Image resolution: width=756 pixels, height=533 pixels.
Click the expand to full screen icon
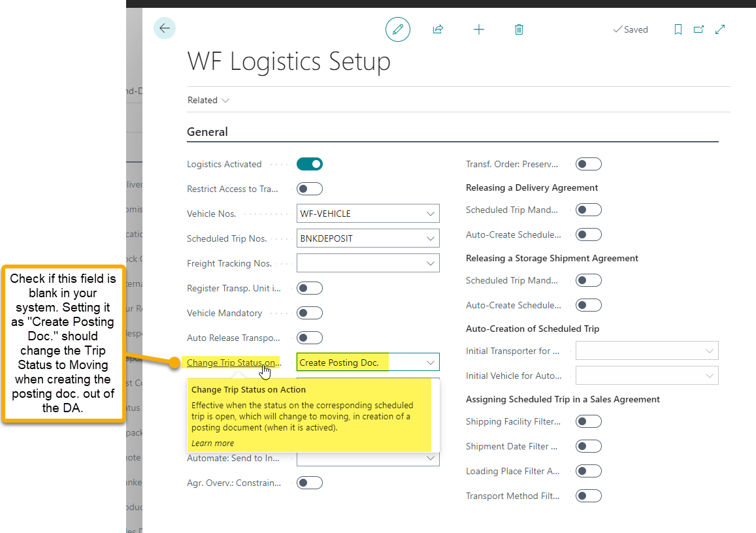click(720, 29)
